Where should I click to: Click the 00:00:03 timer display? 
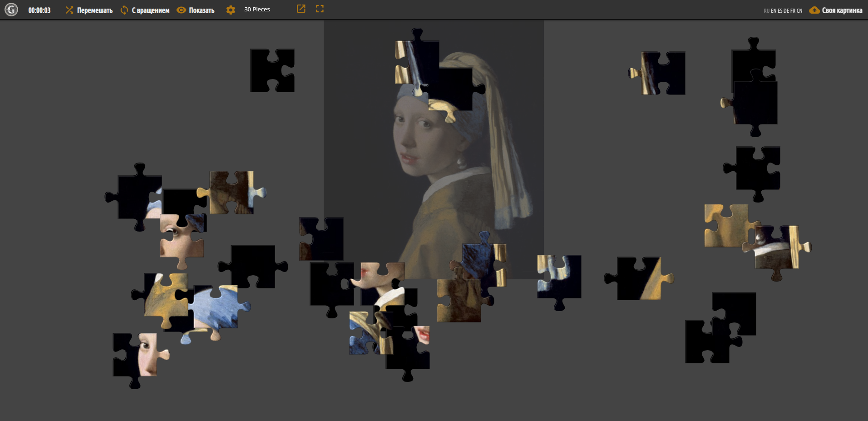(x=39, y=10)
